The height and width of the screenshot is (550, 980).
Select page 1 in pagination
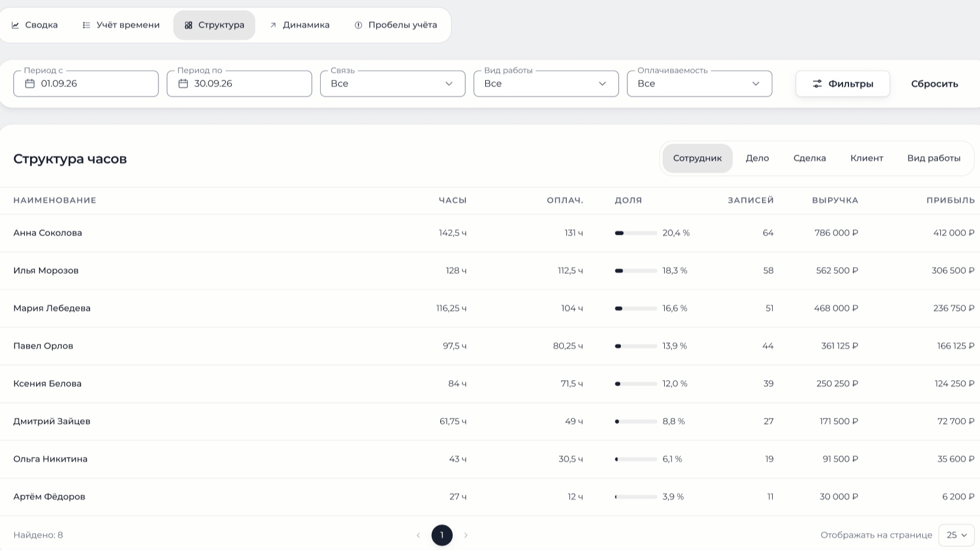point(442,535)
